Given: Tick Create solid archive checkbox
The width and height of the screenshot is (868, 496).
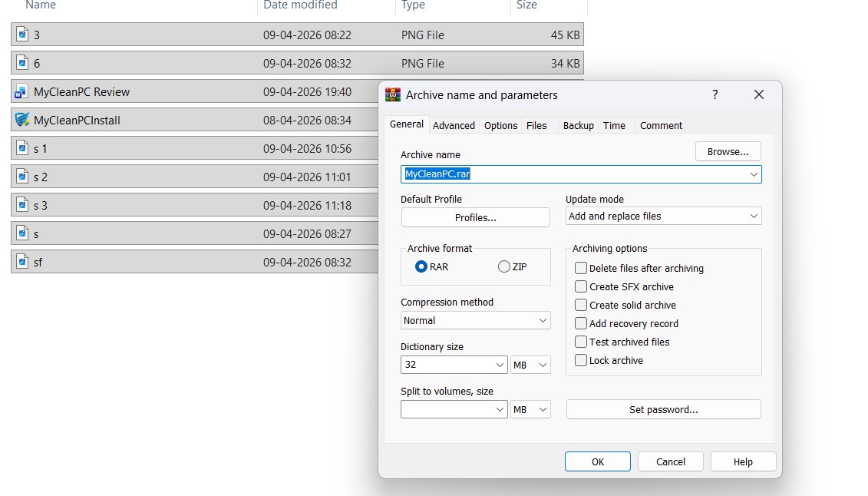Looking at the screenshot, I should click(581, 305).
